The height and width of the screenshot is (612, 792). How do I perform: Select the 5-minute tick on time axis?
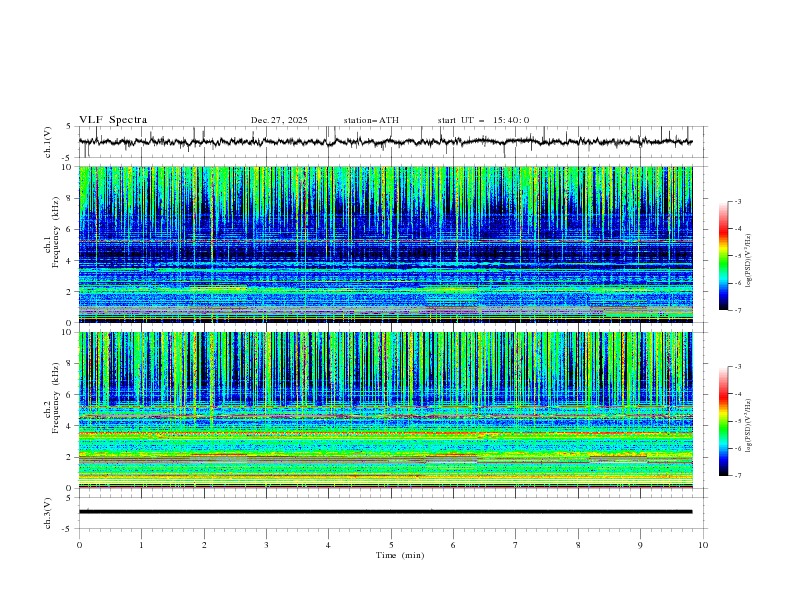click(391, 546)
